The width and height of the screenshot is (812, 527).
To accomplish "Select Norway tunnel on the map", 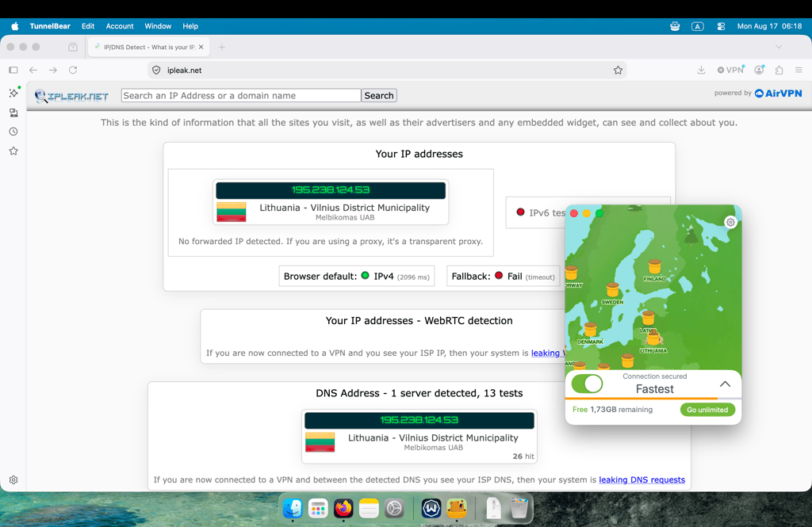I will pyautogui.click(x=571, y=273).
